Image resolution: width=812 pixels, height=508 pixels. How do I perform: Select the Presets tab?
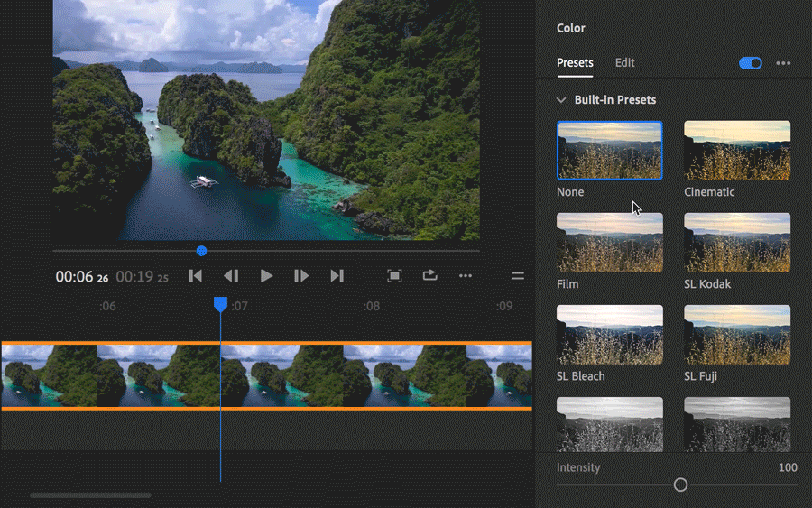point(575,63)
